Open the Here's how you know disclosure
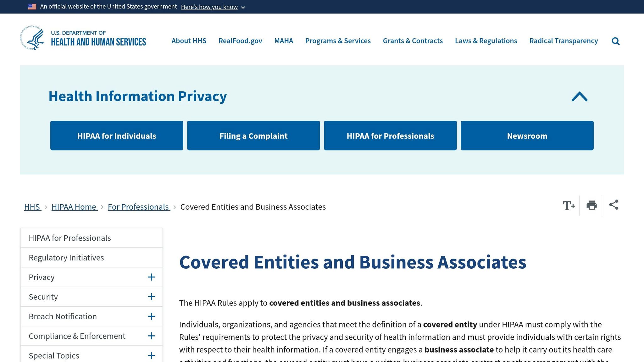Screen dimensions: 644x362 (209, 7)
